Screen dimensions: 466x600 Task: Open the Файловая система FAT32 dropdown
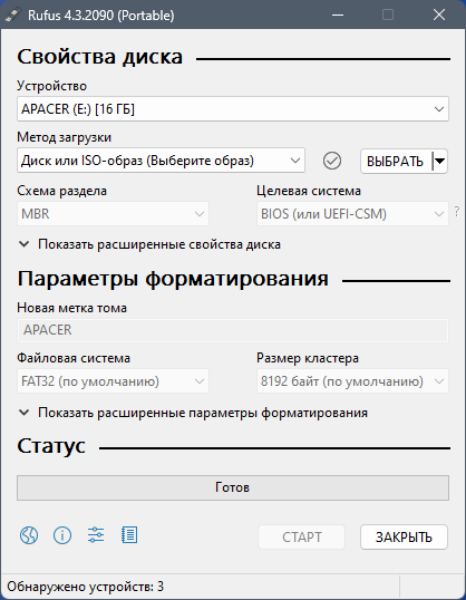point(113,381)
